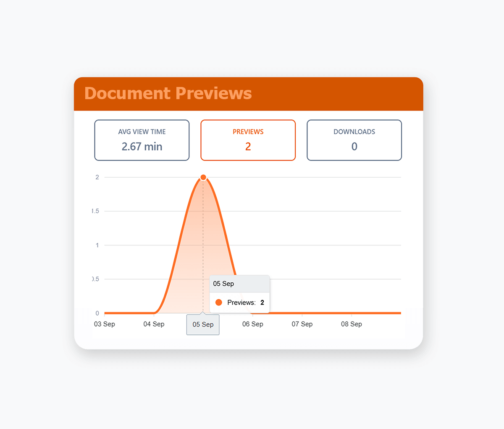Select the DOWNLOADS stat card
The width and height of the screenshot is (504, 429).
click(x=354, y=140)
